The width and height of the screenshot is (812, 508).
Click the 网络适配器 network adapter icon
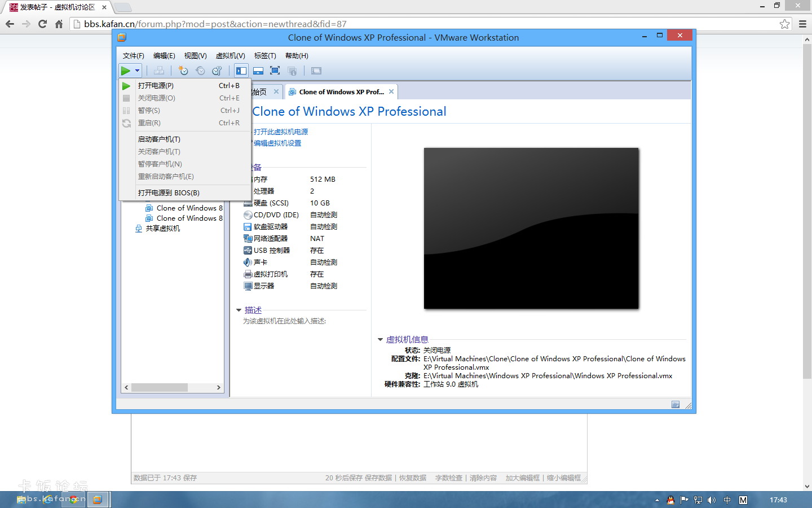point(248,239)
